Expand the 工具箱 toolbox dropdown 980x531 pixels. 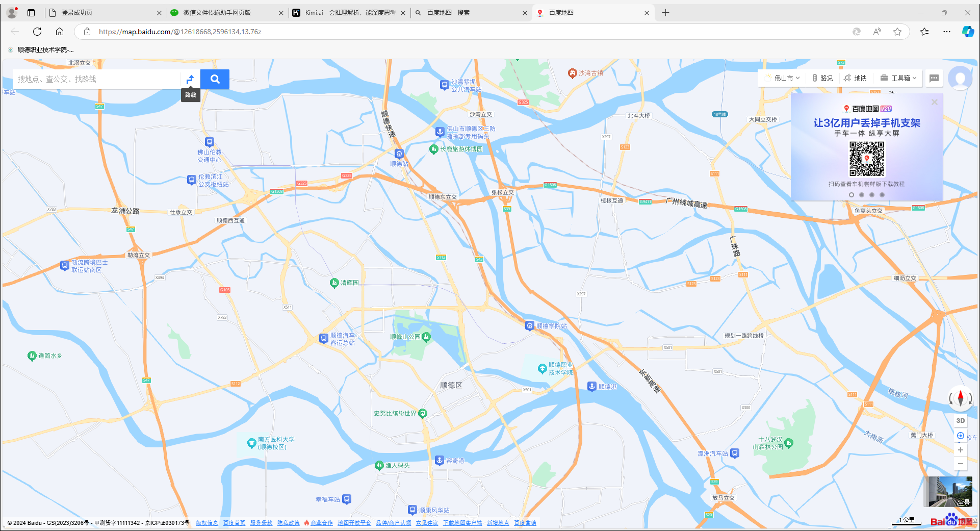[x=899, y=78]
